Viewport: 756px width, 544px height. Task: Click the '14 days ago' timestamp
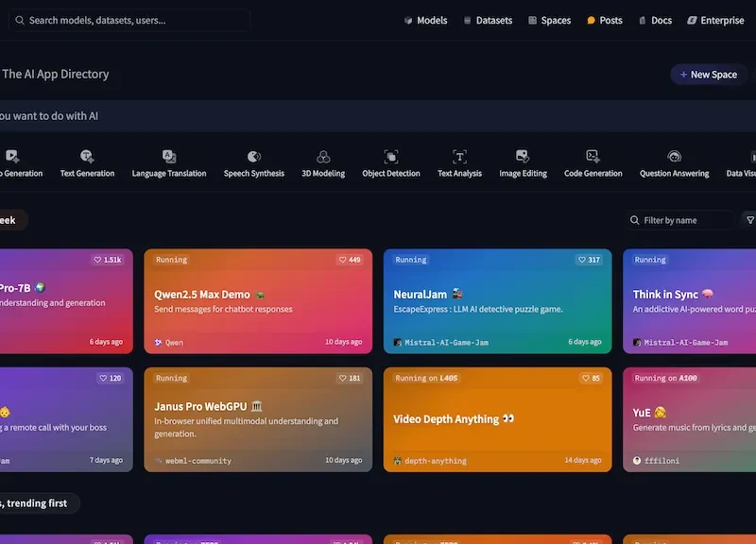583,460
